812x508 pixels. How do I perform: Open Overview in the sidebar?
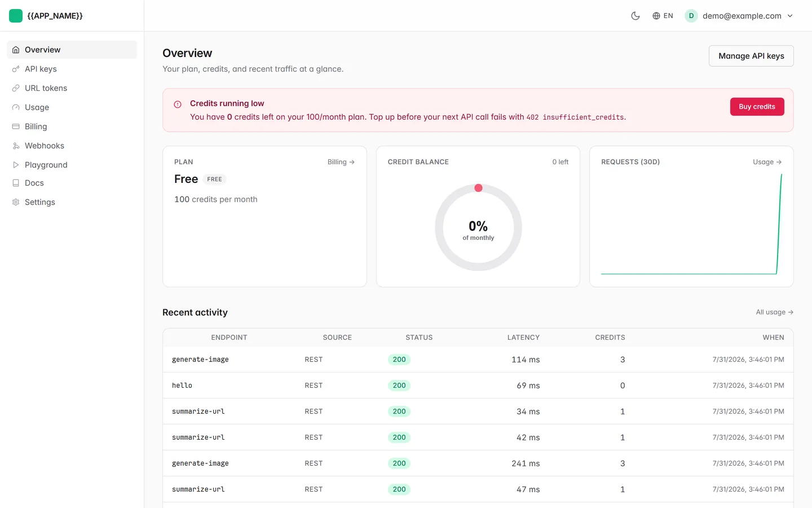point(72,50)
